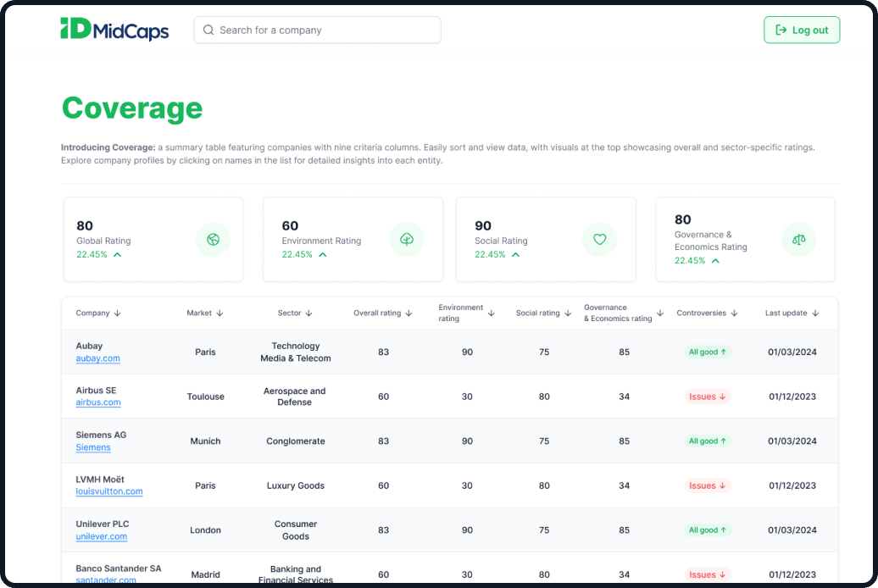Screen dimensions: 878x588
Task: Open the aubay.com link
Action: coord(97,358)
